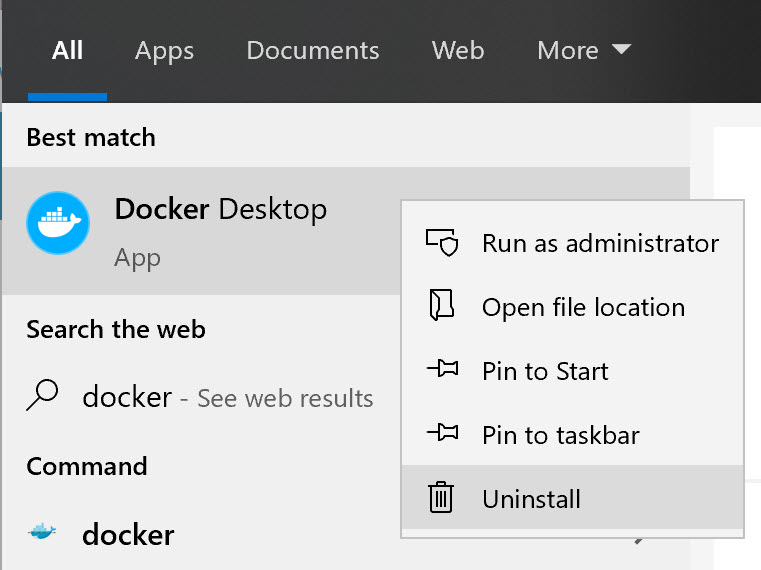Click the small whale icon of docker command
The height and width of the screenshot is (570, 761).
[x=43, y=533]
